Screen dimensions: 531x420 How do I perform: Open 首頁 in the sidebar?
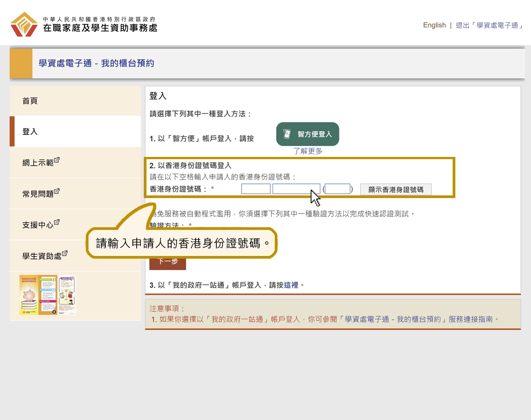[30, 101]
